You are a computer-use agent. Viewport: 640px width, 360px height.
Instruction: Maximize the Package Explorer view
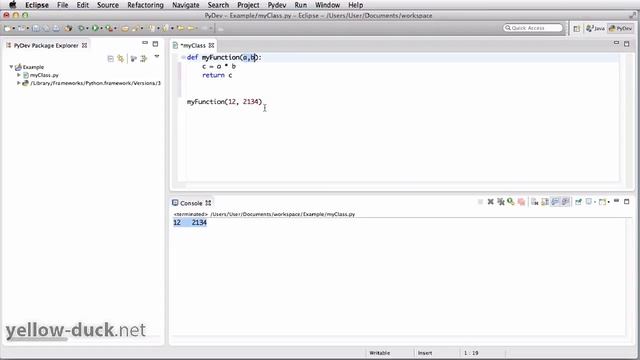coord(155,43)
